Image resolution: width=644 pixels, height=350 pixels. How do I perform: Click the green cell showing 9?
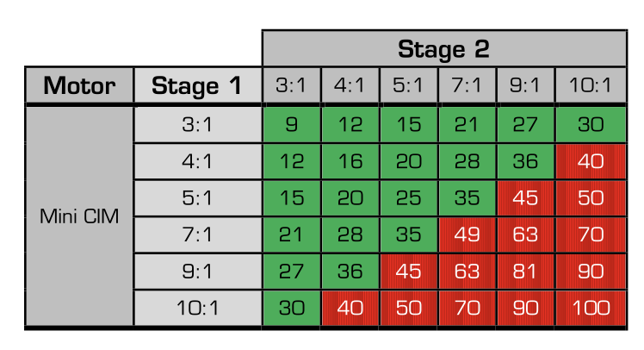coord(291,125)
